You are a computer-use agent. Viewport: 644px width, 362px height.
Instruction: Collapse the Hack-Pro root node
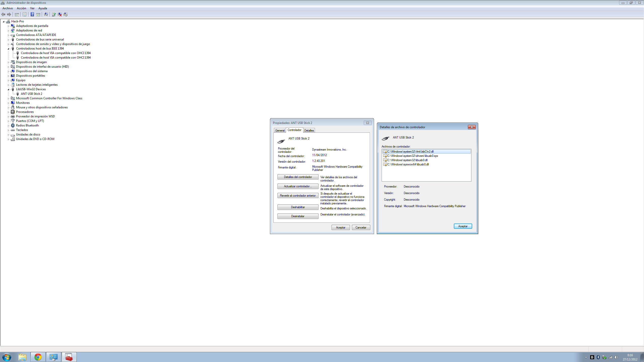pyautogui.click(x=4, y=21)
